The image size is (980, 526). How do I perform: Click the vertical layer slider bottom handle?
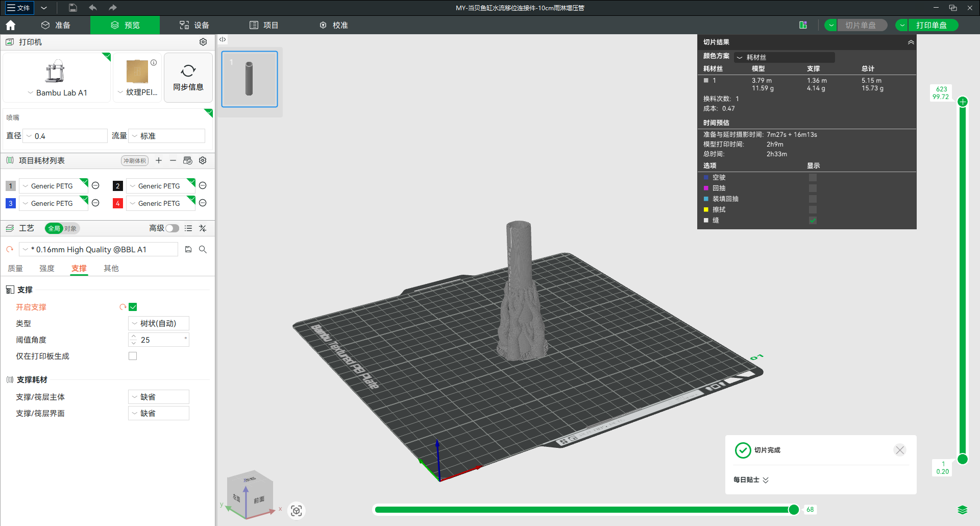(x=963, y=459)
